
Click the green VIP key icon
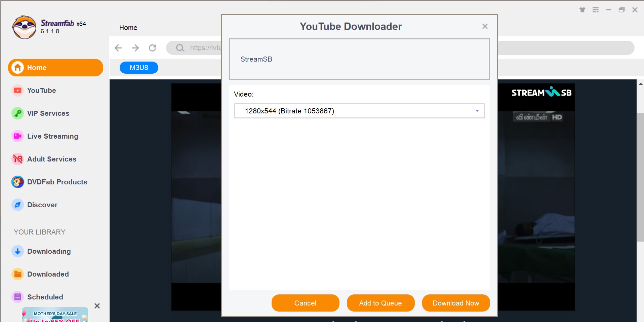[x=17, y=113]
